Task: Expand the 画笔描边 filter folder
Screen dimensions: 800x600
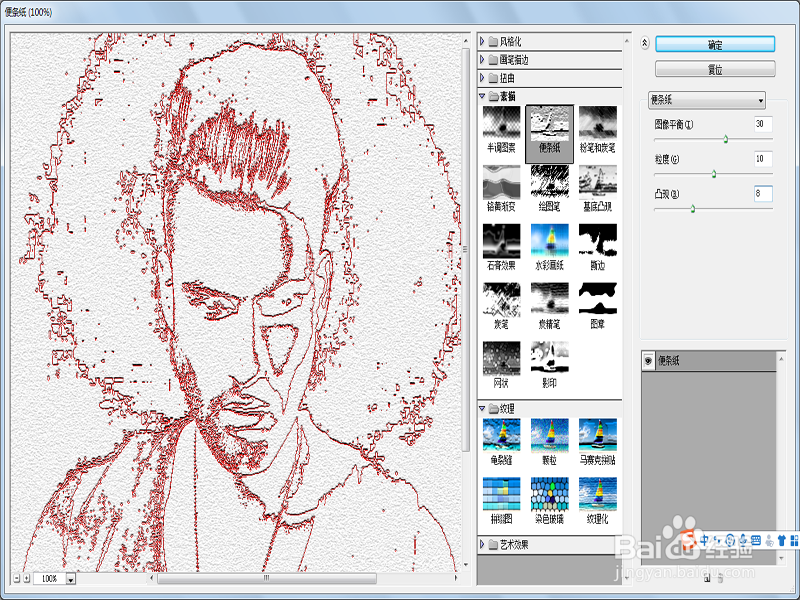Action: click(482, 60)
